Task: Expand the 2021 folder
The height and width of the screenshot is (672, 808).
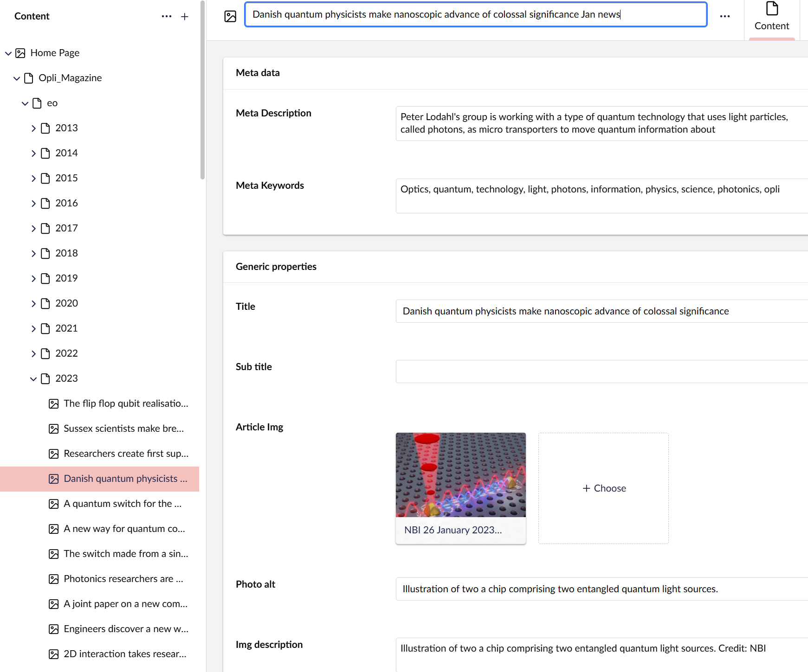Action: tap(33, 328)
